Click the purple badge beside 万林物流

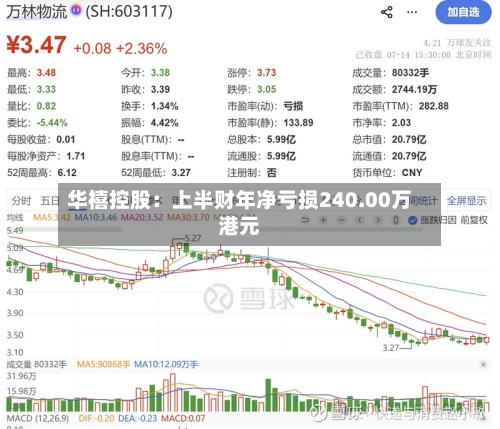point(76,10)
